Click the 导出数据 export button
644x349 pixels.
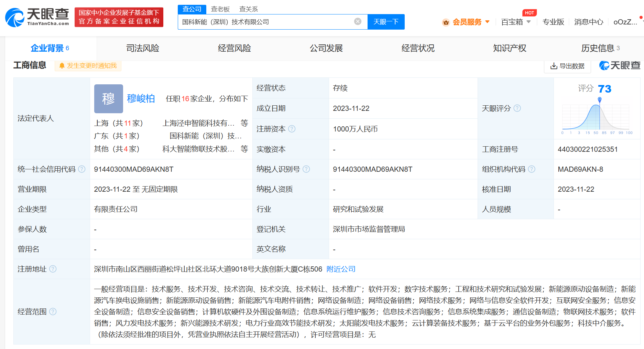pos(567,66)
